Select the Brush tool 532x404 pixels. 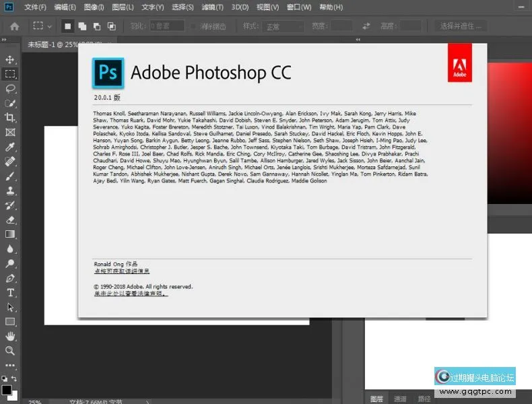pos(10,176)
